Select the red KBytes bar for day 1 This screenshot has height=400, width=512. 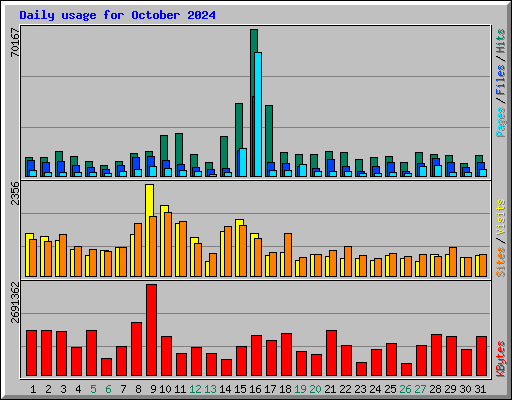point(31,353)
